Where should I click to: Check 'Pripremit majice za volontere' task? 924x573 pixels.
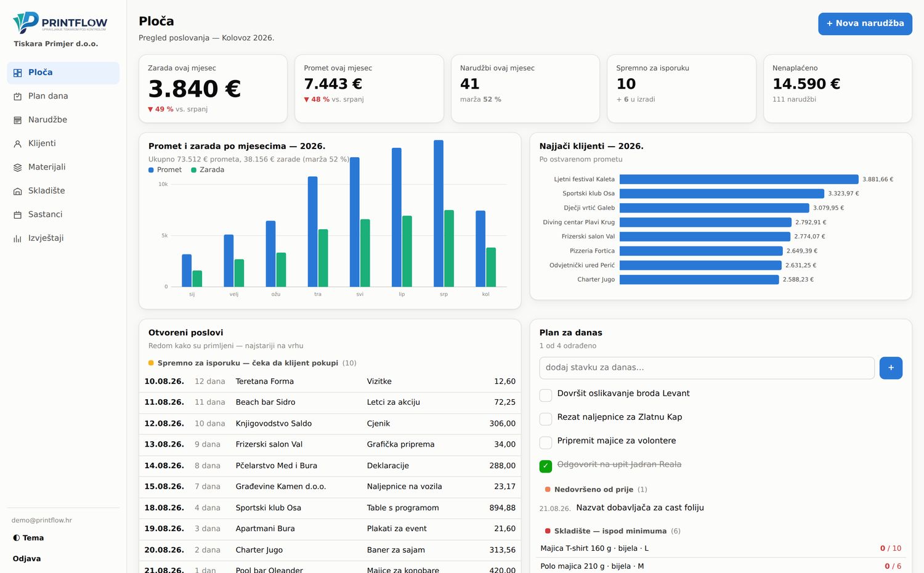coord(546,442)
